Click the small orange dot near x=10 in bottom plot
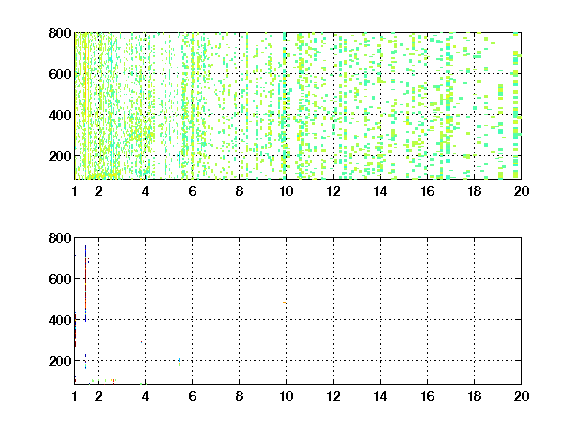Image resolution: width=576 pixels, height=432 pixels. click(285, 302)
